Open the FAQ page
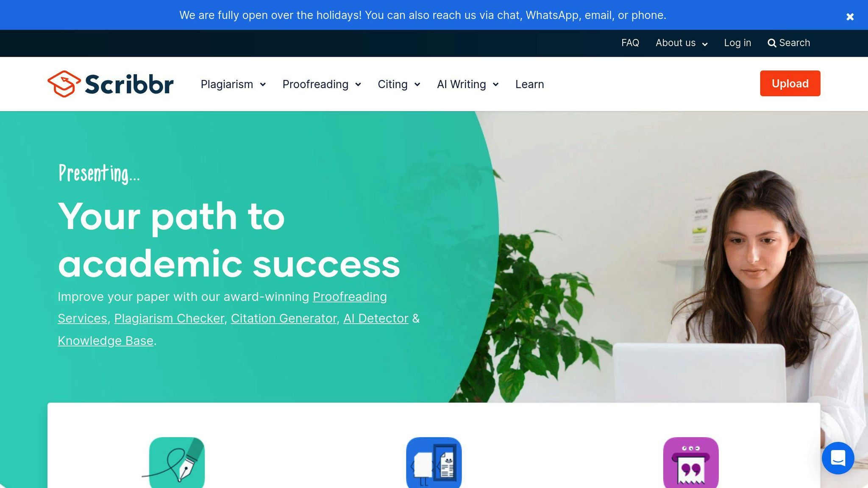This screenshot has width=868, height=488. (630, 43)
